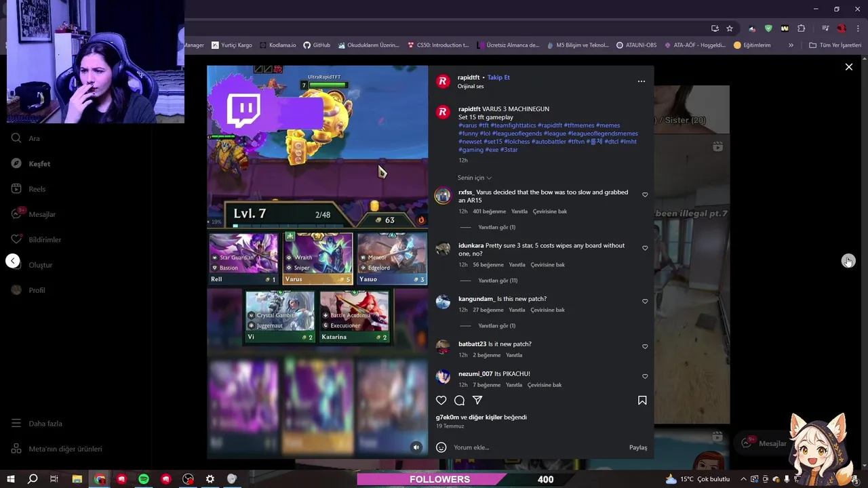Open Bildirimler notifications
868x488 pixels.
(37, 239)
